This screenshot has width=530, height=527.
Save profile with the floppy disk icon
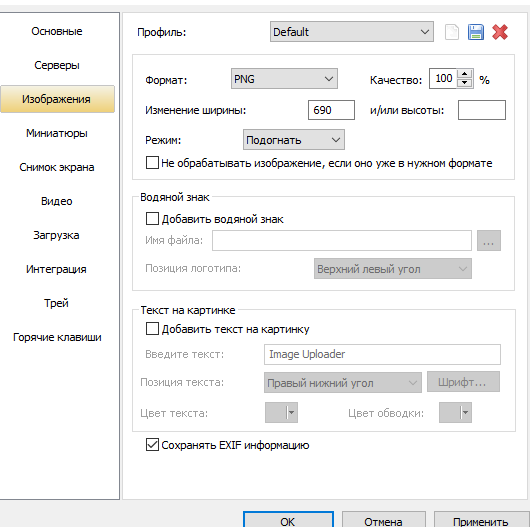click(x=476, y=32)
